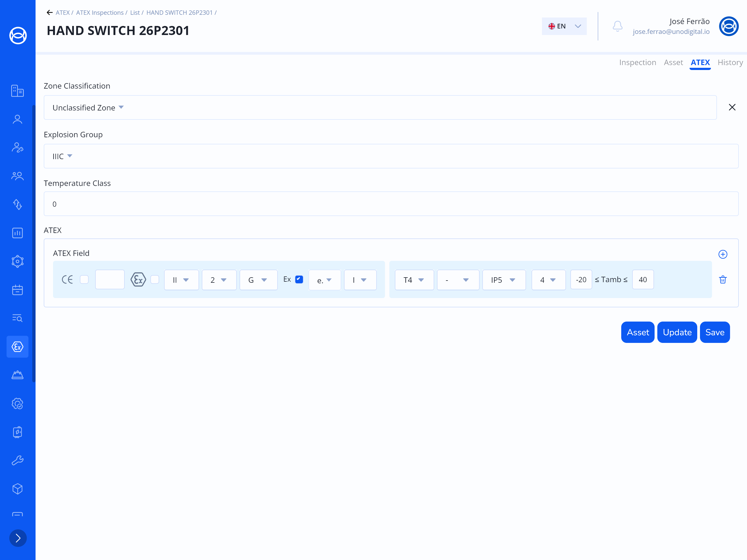Image resolution: width=747 pixels, height=560 pixels.
Task: Tick the Ex hexagon symbol checkbox
Action: click(x=155, y=280)
